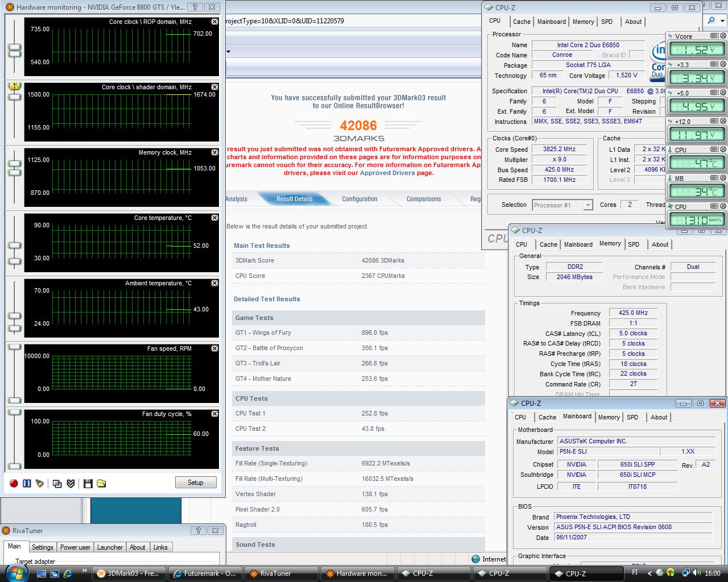The height and width of the screenshot is (582, 728).
Task: Close the CPU fan RPM gadget
Action: 723,206
